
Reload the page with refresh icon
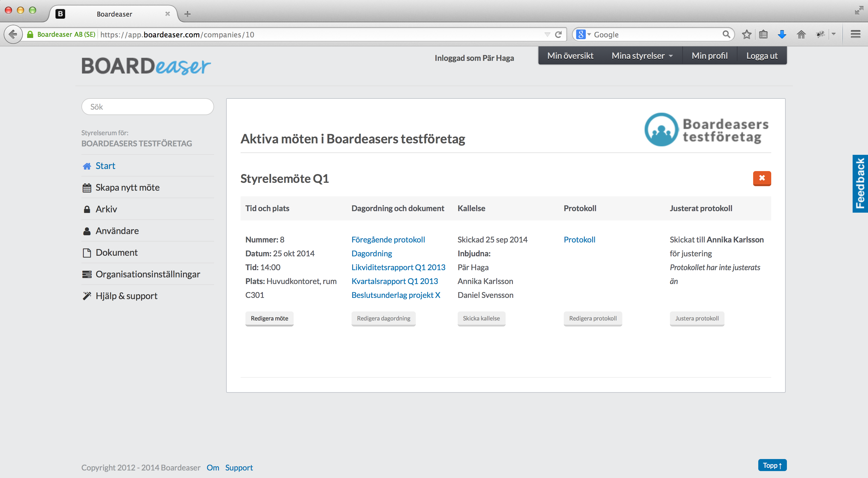[558, 34]
